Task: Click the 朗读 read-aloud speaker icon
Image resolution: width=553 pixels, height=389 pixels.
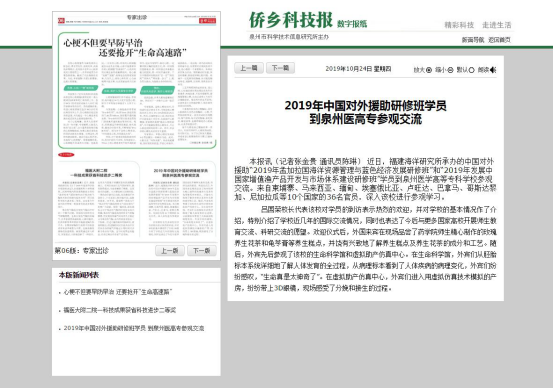Action: coord(493,70)
